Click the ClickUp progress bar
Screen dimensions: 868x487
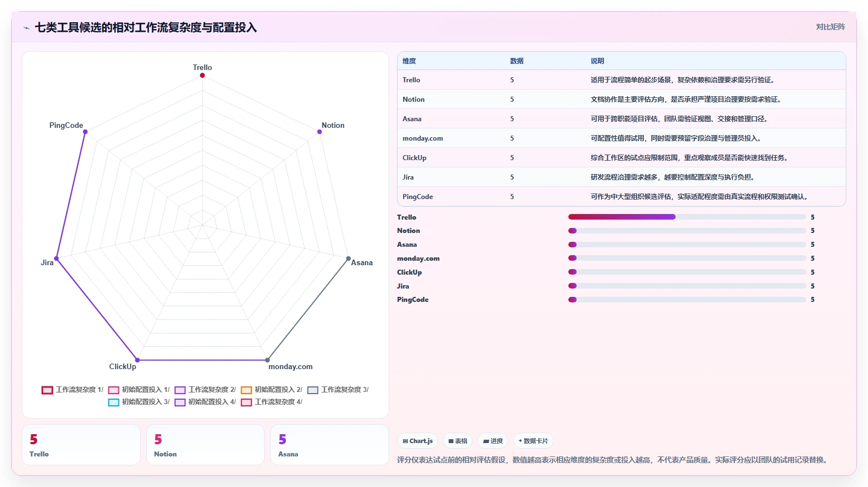687,272
